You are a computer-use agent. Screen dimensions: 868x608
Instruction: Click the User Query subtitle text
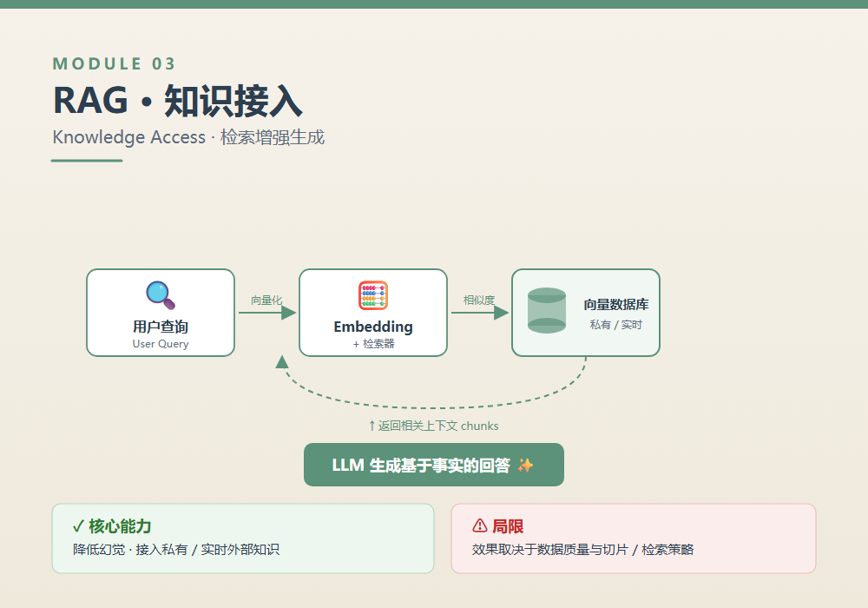pos(161,344)
